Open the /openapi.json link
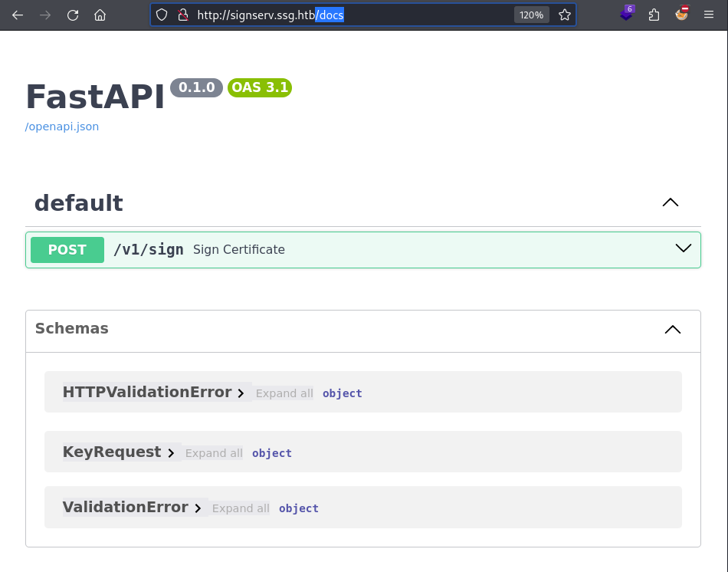728x572 pixels. click(62, 127)
